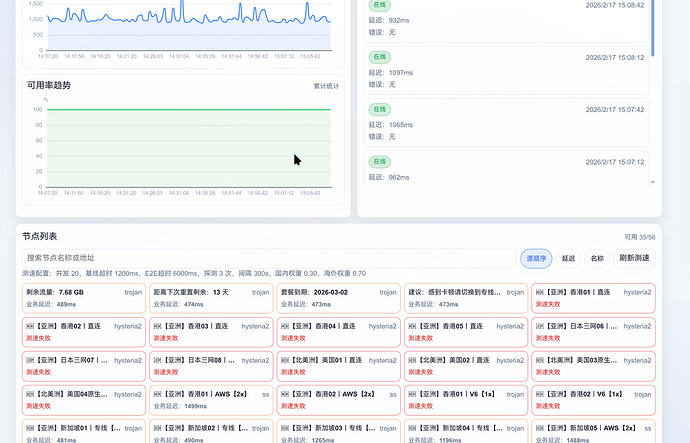Select node 【亚洲】新加坡05 | AWS【2x】
This screenshot has width=690, height=443.
click(593, 432)
